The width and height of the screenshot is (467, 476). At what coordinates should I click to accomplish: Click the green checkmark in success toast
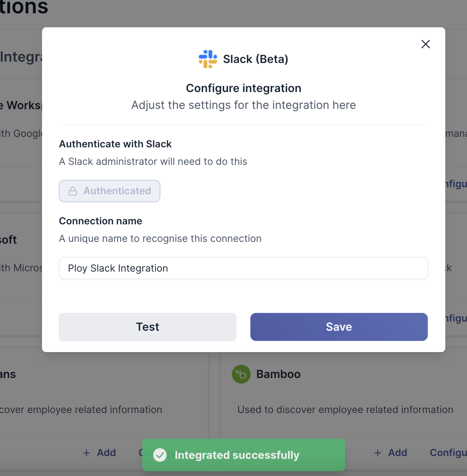(160, 455)
